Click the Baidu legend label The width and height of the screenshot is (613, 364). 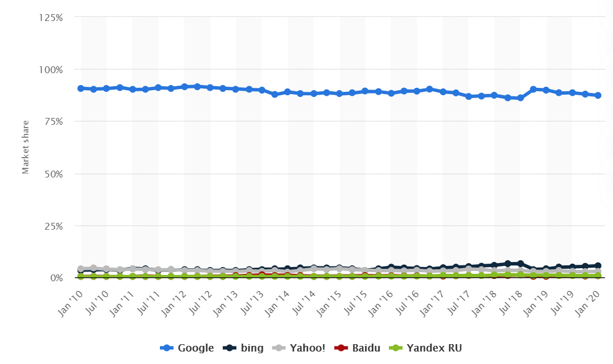tap(365, 348)
